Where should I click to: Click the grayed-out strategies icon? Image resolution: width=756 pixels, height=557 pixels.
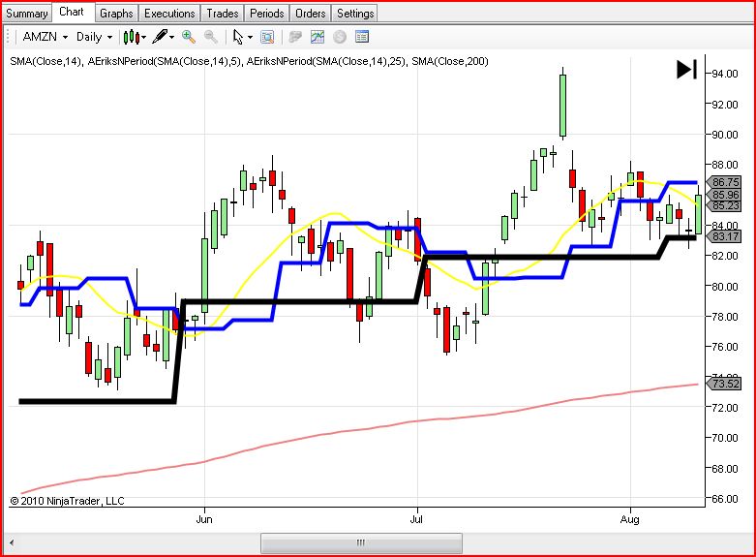pos(340,37)
